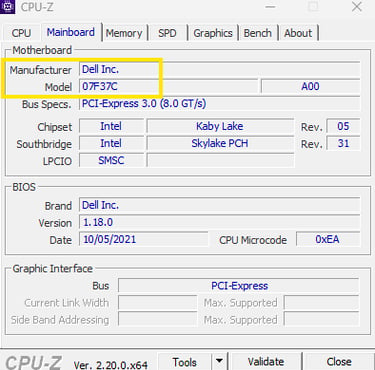Image resolution: width=375 pixels, height=370 pixels.
Task: Switch to the Bench tab
Action: tap(257, 33)
